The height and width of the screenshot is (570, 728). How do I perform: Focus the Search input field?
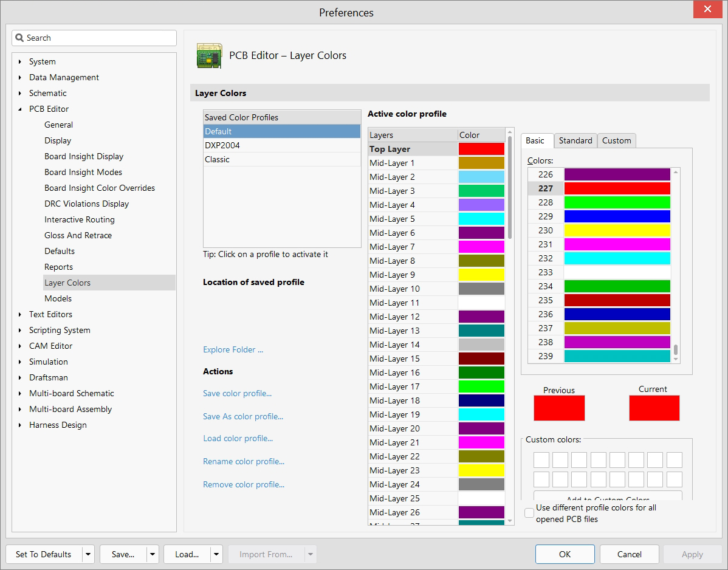tap(94, 38)
